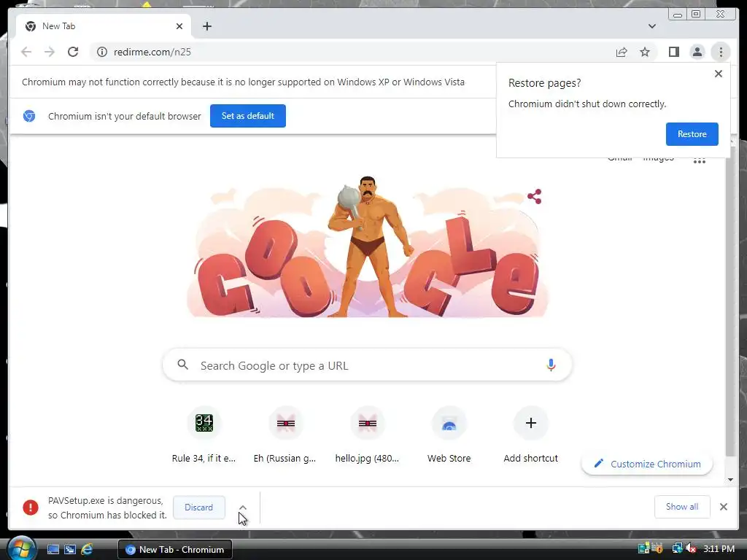
Task: Click the network tray icon
Action: tap(677, 548)
